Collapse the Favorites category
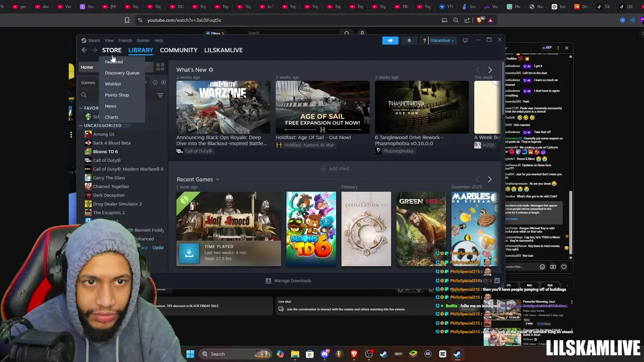 pyautogui.click(x=80, y=108)
